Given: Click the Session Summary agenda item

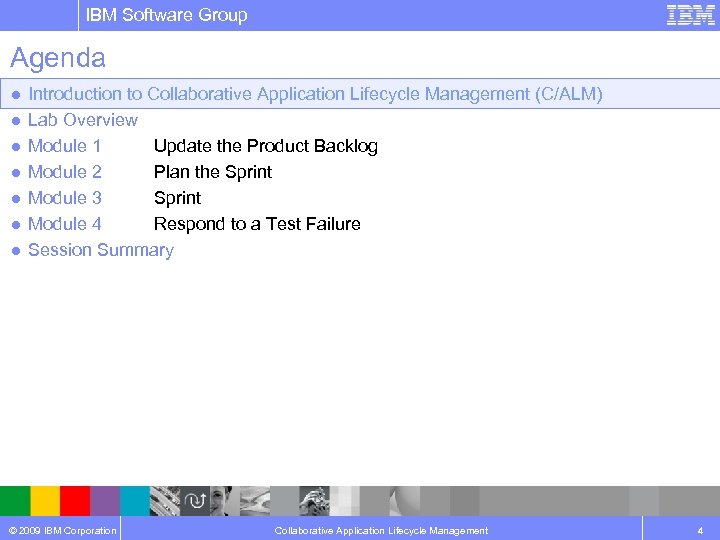Looking at the screenshot, I should [x=100, y=250].
